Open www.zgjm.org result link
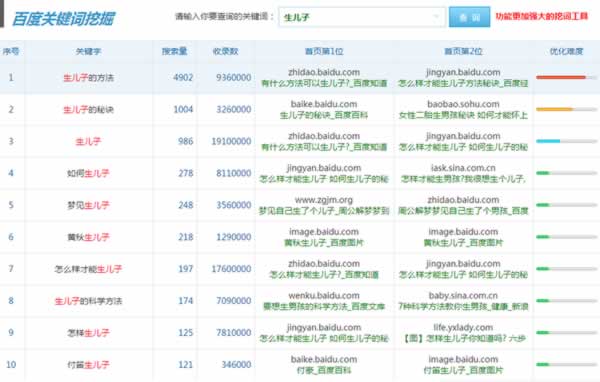Viewport: 600px width, 382px height. [x=324, y=199]
